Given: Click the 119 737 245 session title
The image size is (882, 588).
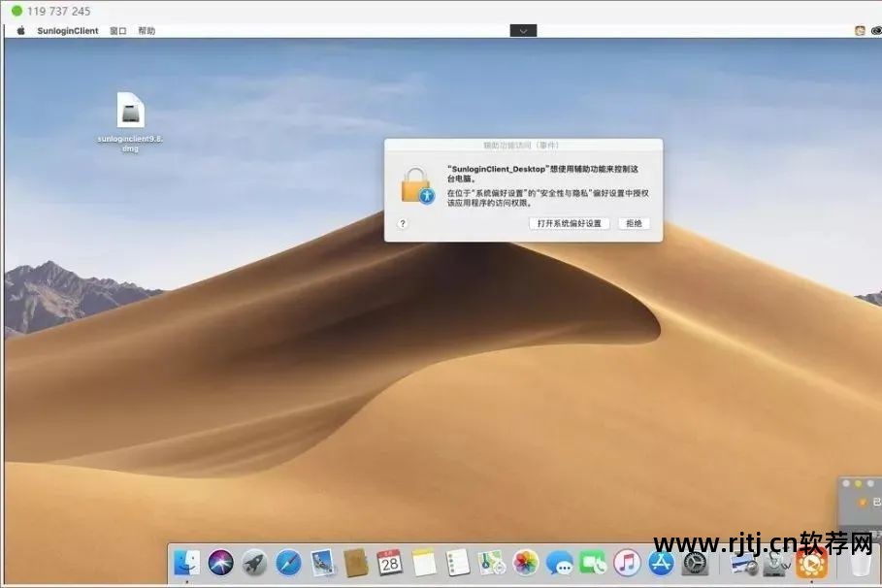Looking at the screenshot, I should 58,11.
